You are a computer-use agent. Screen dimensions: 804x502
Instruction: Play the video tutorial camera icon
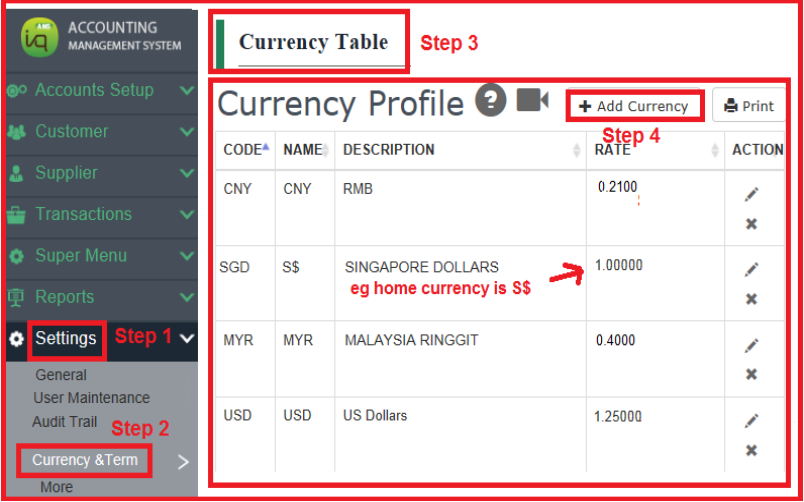533,100
